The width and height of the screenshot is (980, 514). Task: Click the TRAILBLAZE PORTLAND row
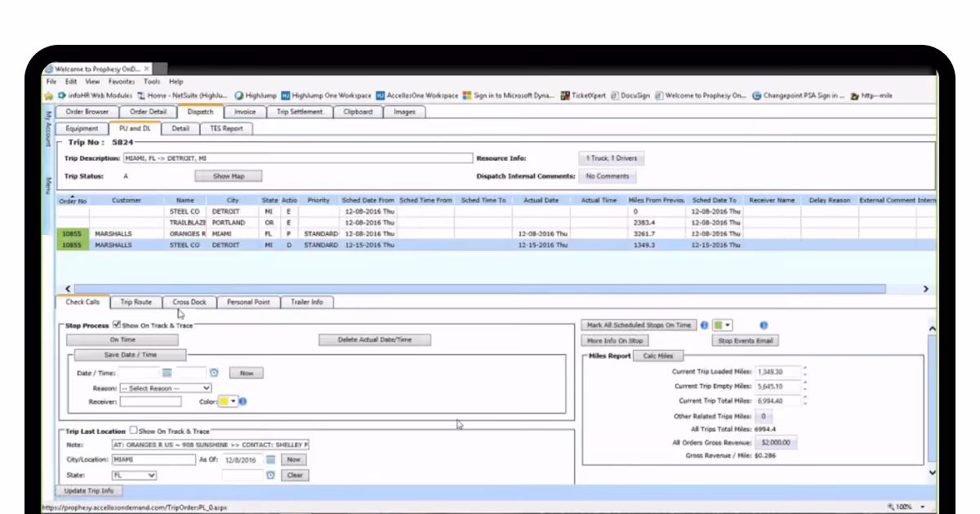pyautogui.click(x=497, y=222)
